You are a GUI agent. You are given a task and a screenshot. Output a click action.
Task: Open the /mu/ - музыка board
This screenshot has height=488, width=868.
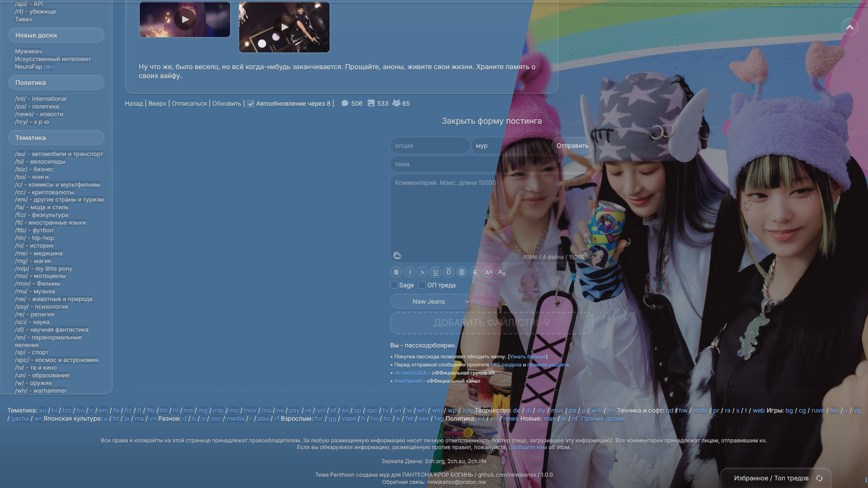35,291
